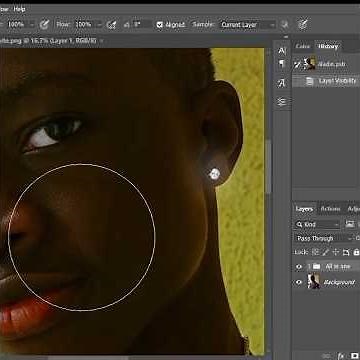Switch to the Layers tab
The width and height of the screenshot is (360, 360).
click(x=304, y=209)
